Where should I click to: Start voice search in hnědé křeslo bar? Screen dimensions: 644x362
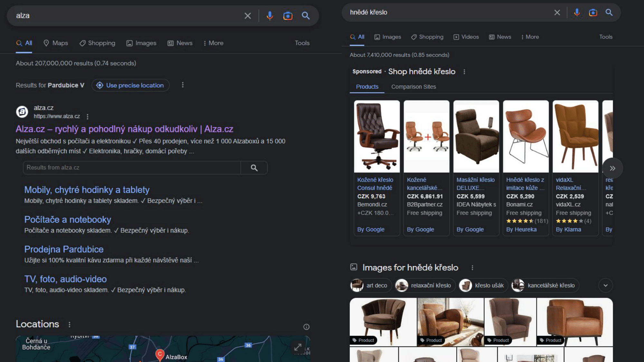(x=577, y=13)
